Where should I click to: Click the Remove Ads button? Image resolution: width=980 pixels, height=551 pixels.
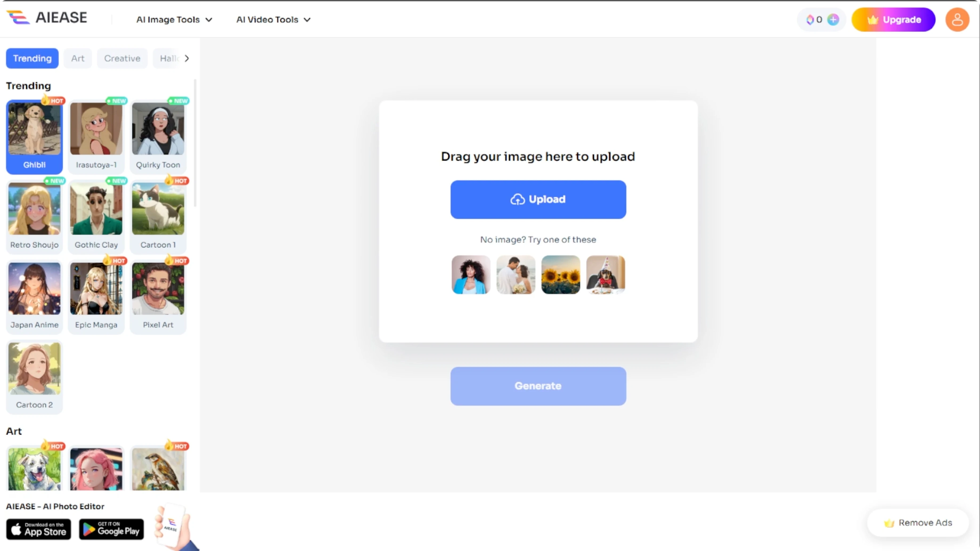pyautogui.click(x=918, y=523)
